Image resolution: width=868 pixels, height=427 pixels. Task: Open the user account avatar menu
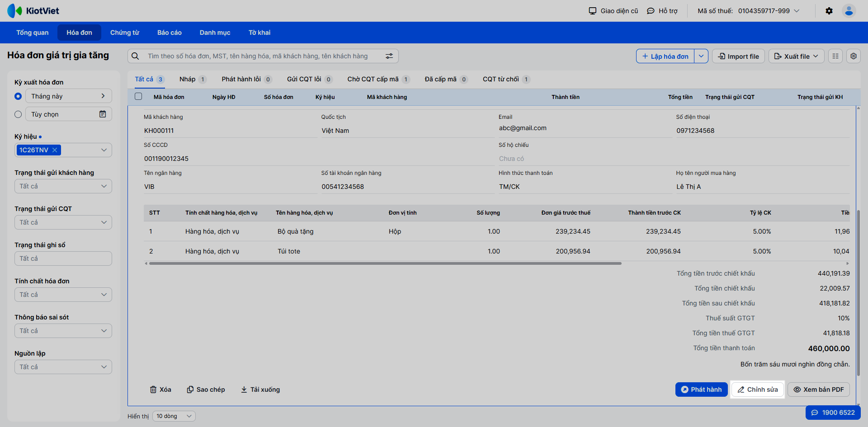pyautogui.click(x=849, y=11)
